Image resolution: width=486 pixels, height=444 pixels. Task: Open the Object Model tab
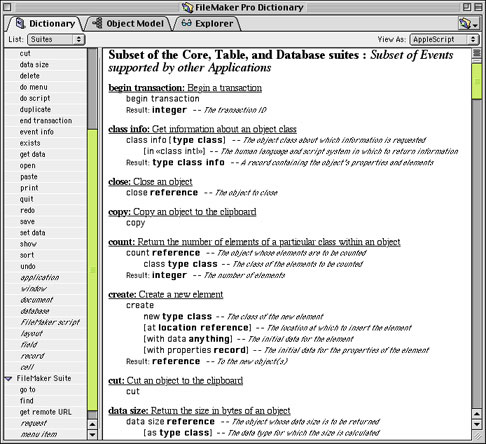pos(129,23)
